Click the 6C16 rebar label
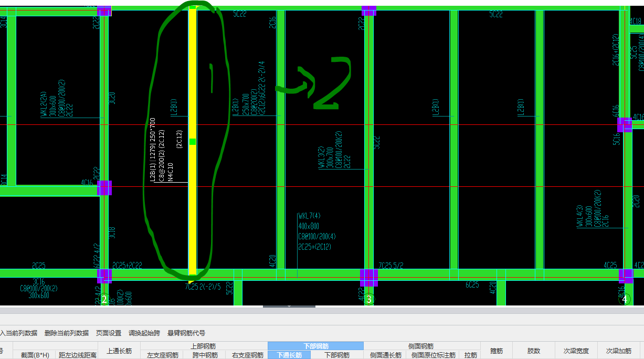The width and height of the screenshot is (644, 359). click(616, 111)
